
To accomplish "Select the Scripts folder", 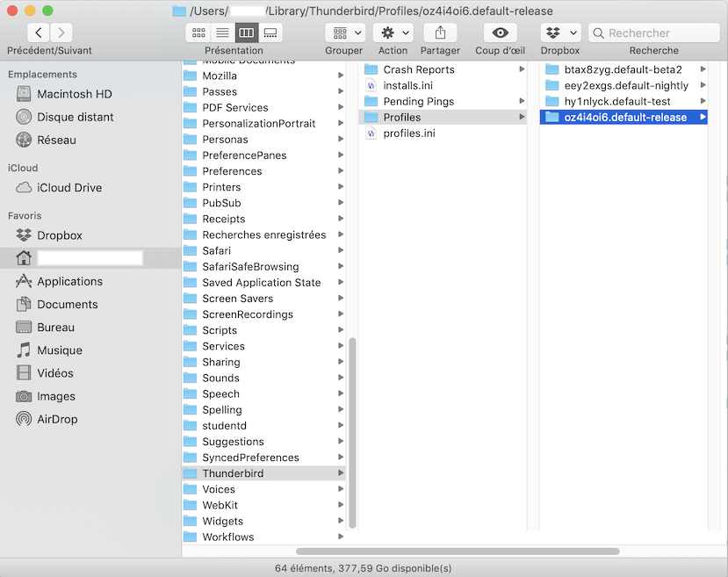I will point(263,330).
